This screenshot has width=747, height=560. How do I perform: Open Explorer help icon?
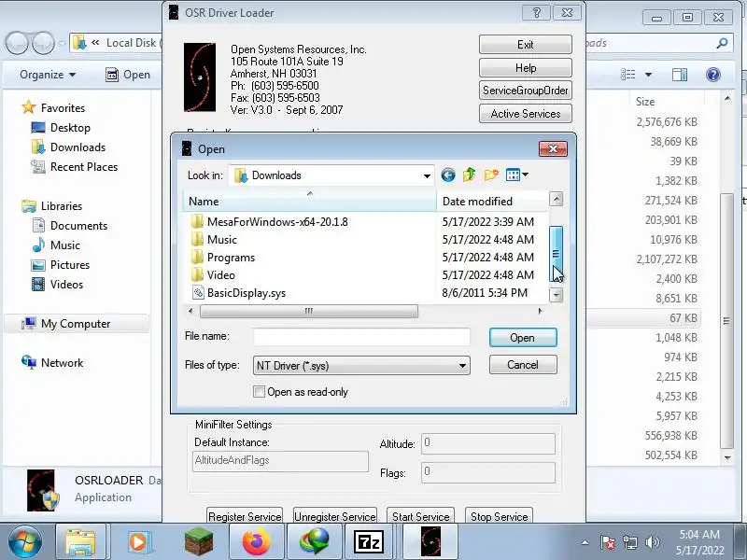tap(713, 75)
